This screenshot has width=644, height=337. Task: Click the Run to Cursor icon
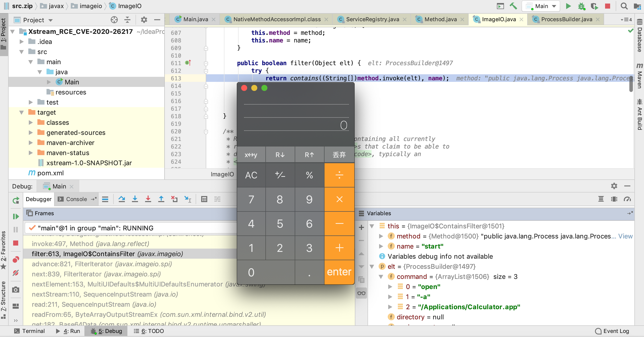coord(188,199)
